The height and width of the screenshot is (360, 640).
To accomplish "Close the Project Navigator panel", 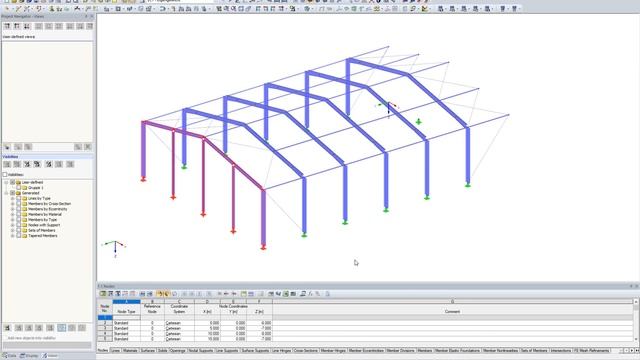I will (x=92, y=16).
